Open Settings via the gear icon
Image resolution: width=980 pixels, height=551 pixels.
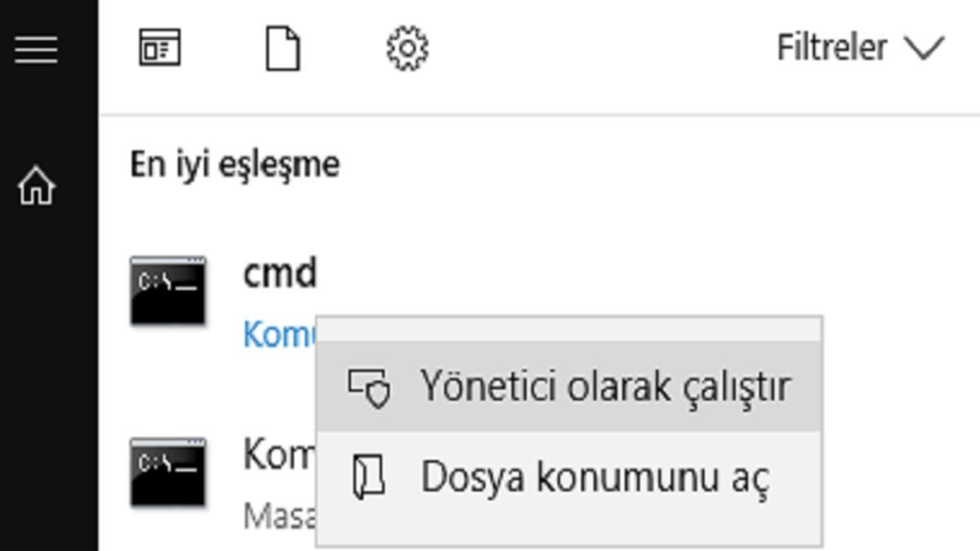pyautogui.click(x=406, y=47)
